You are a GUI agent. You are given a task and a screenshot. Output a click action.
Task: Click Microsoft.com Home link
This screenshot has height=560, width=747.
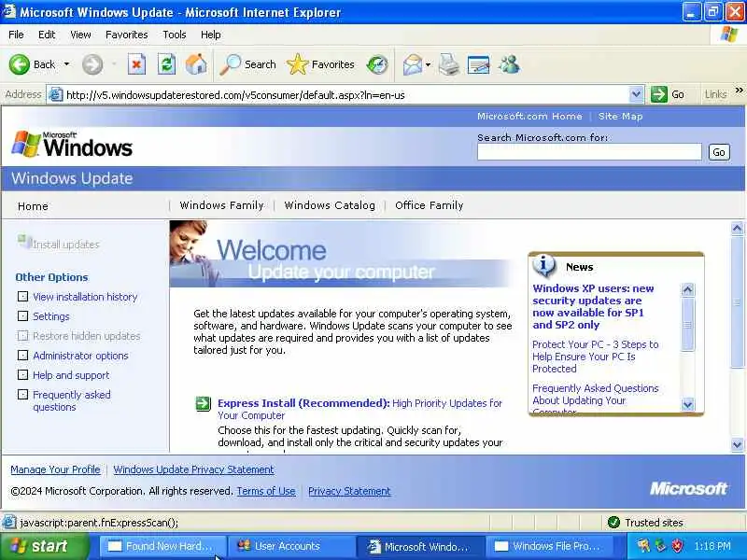point(529,116)
